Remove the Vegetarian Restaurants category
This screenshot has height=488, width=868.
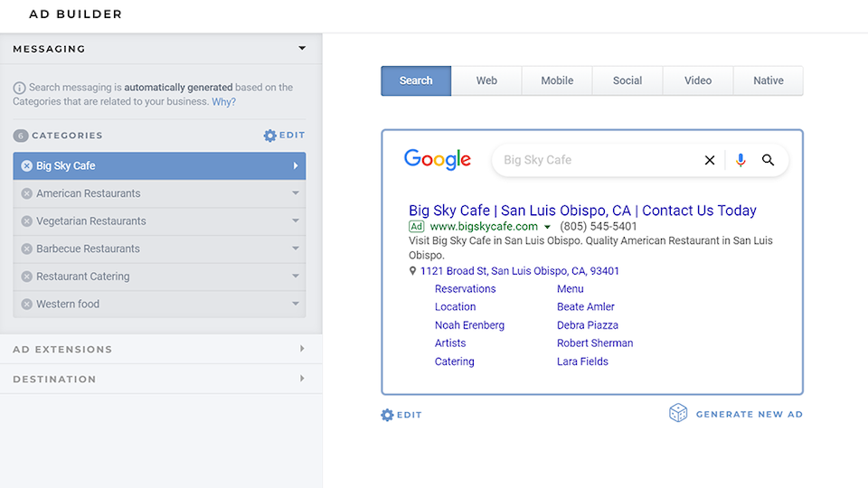click(x=26, y=221)
